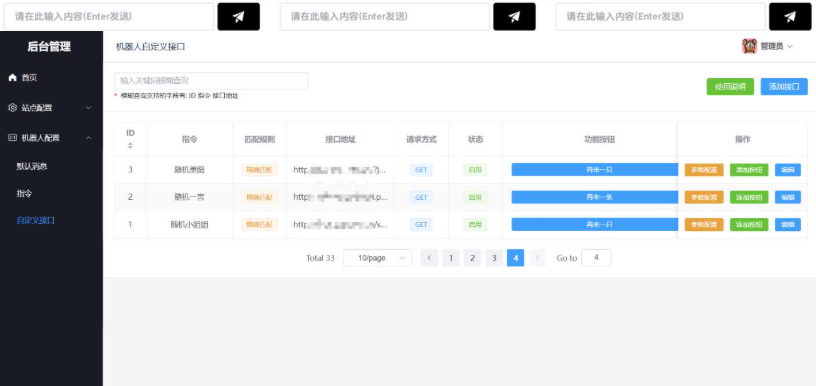
Task: Click the keyword fuzzy search input field
Action: coord(211,81)
